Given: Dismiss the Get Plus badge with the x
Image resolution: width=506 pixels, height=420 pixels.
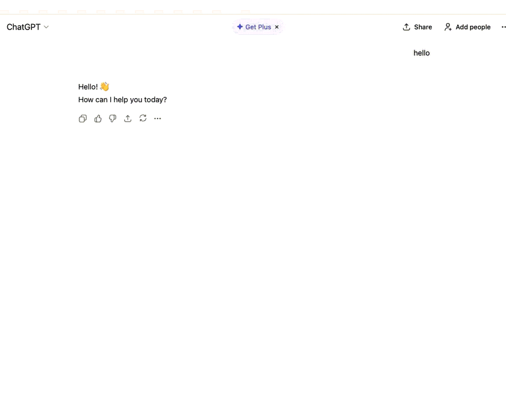Looking at the screenshot, I should coord(276,26).
